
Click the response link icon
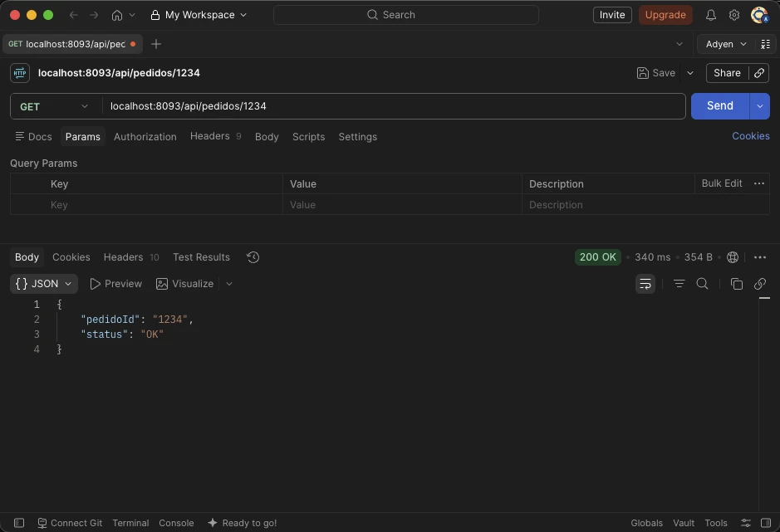tap(759, 284)
